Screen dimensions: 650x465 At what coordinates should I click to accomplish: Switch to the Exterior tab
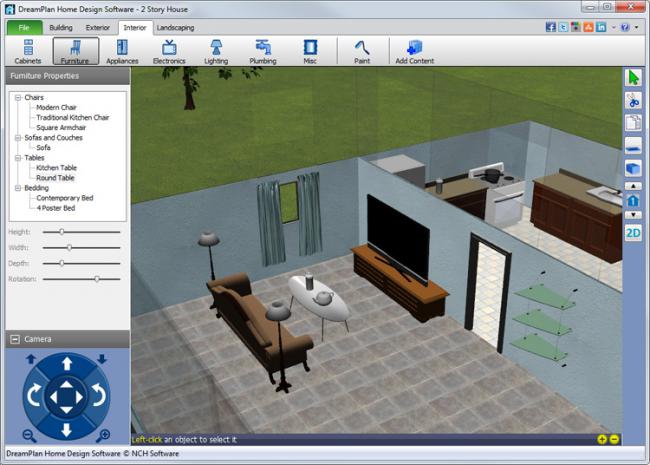pyautogui.click(x=98, y=28)
